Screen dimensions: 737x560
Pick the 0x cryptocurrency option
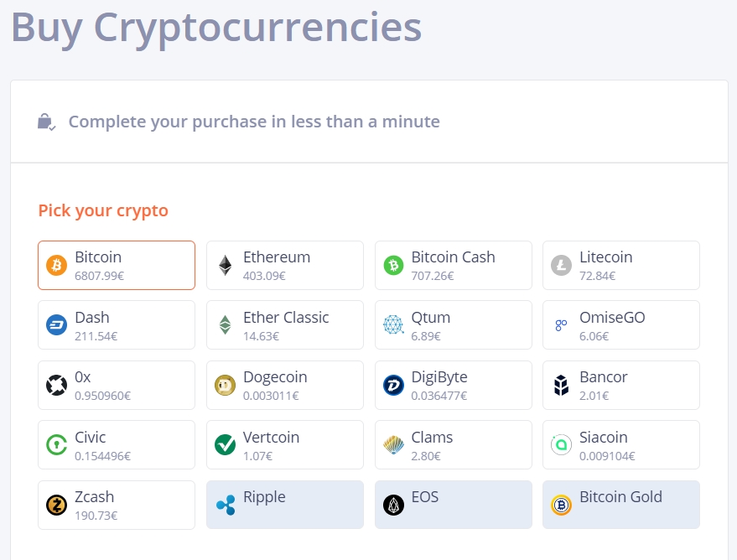click(x=117, y=386)
